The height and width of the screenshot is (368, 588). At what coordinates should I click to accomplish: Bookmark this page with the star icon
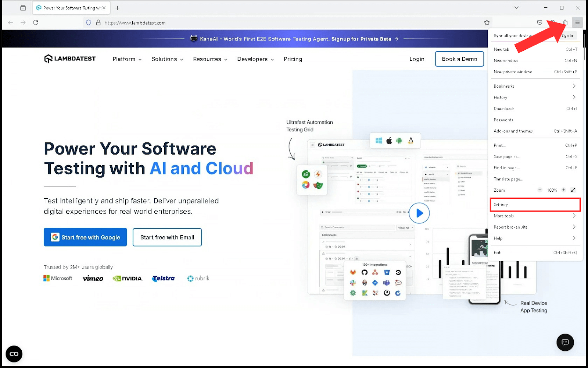tap(487, 22)
